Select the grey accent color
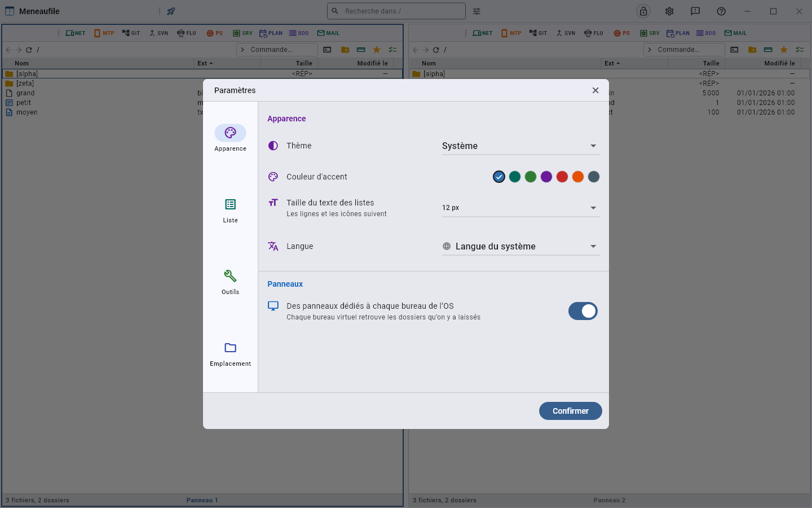Screen dimensions: 812x508 click(594, 177)
